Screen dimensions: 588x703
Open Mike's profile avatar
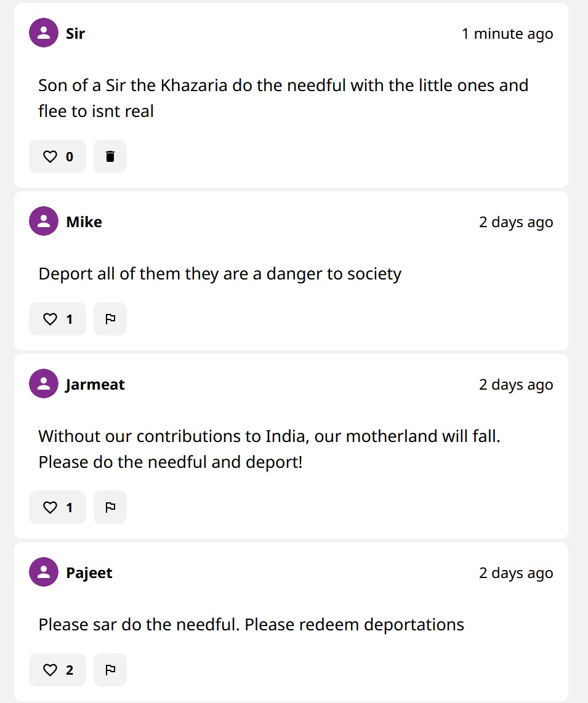(44, 222)
